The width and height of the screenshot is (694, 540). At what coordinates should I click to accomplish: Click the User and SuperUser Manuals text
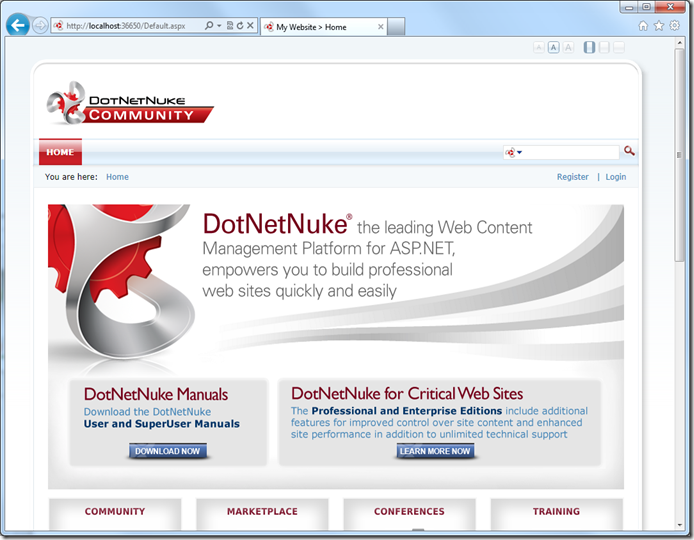coord(162,424)
